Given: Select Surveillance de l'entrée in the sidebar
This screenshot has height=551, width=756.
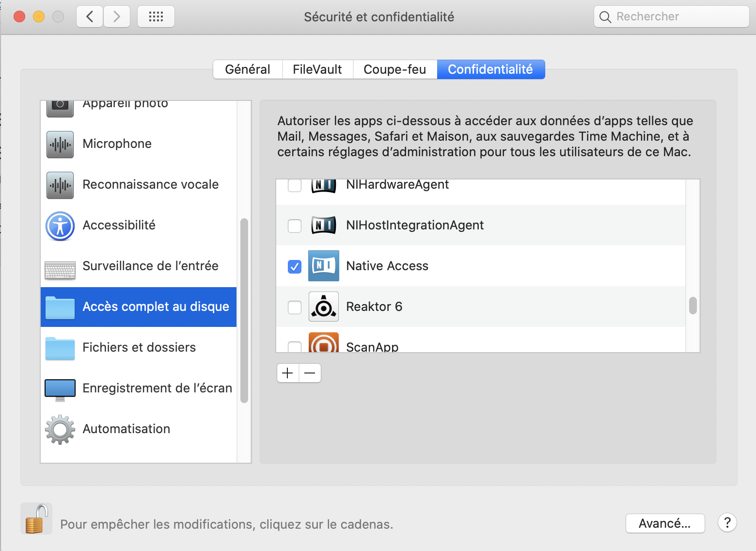Looking at the screenshot, I should pos(151,266).
